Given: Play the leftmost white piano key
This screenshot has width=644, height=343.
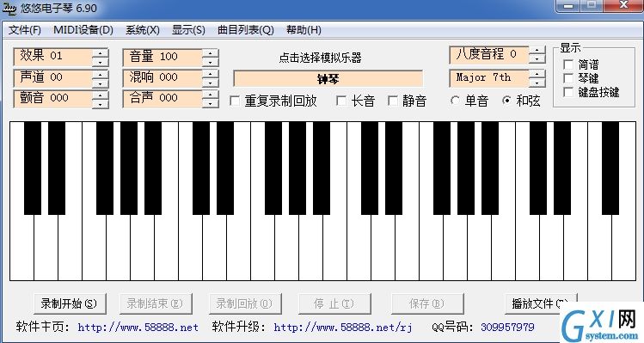Looking at the screenshot, I should pyautogui.click(x=21, y=248).
